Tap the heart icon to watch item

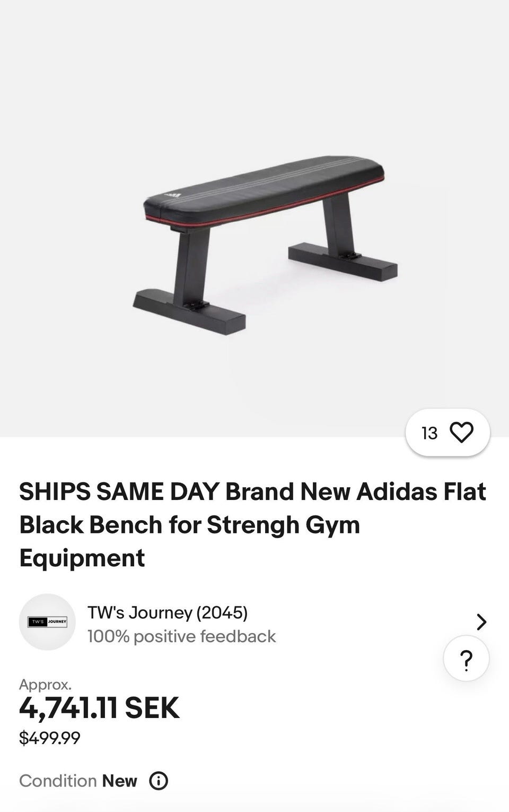click(461, 433)
